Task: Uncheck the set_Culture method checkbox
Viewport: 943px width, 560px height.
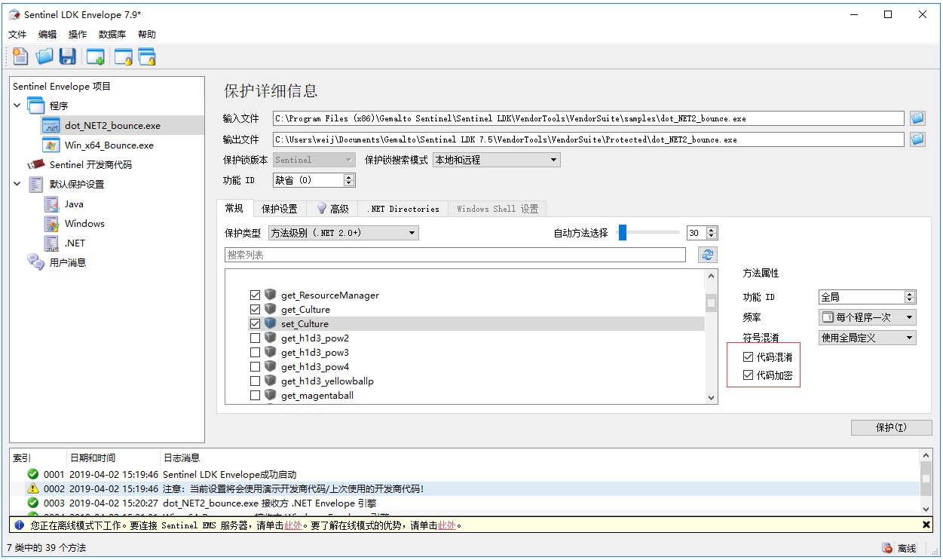Action: click(x=255, y=323)
